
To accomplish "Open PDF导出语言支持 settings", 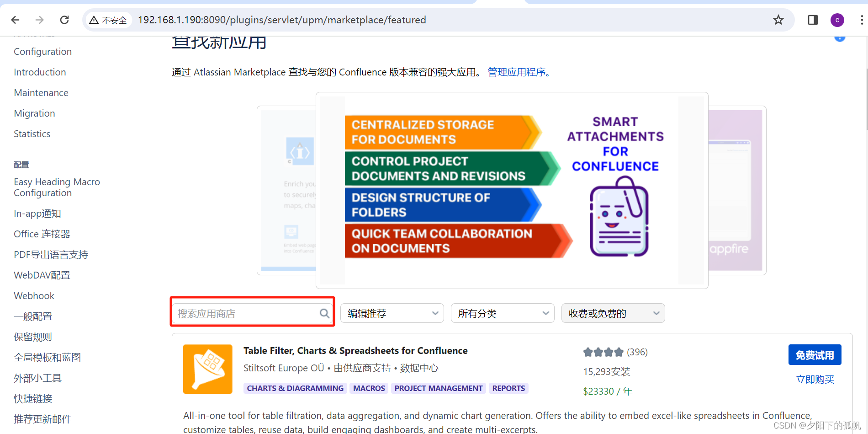I will (51, 255).
